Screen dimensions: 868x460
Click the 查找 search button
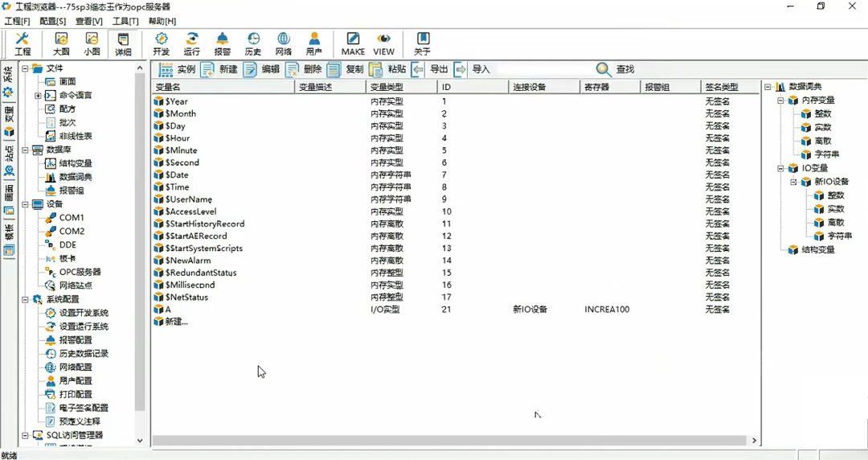(x=615, y=69)
